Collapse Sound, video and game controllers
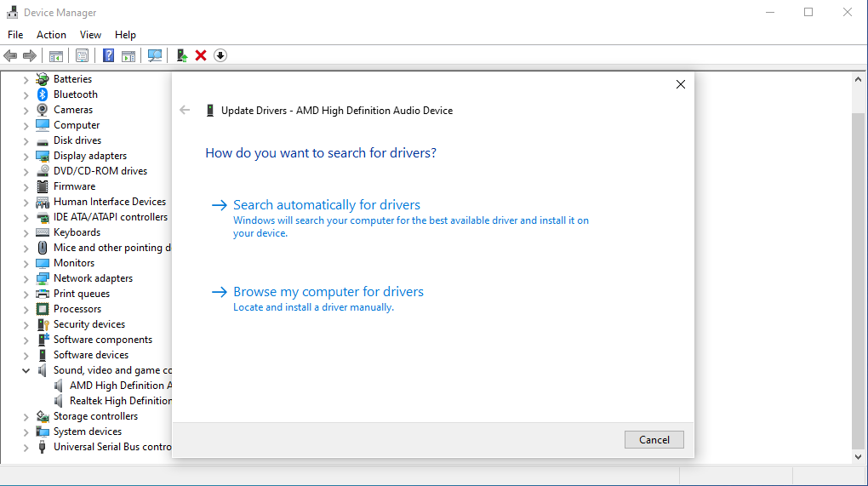This screenshot has width=868, height=486. [x=26, y=371]
